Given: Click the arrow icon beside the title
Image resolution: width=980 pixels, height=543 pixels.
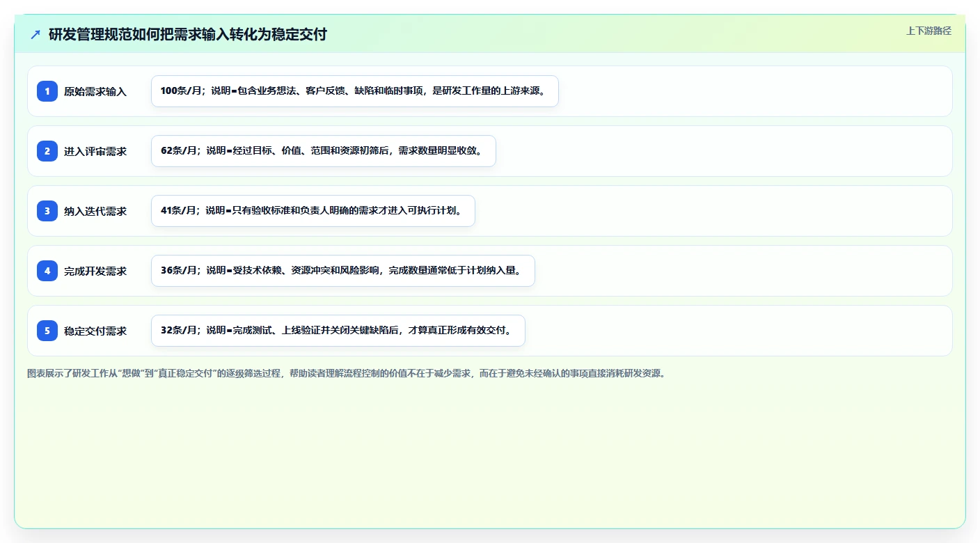Looking at the screenshot, I should click(x=35, y=35).
